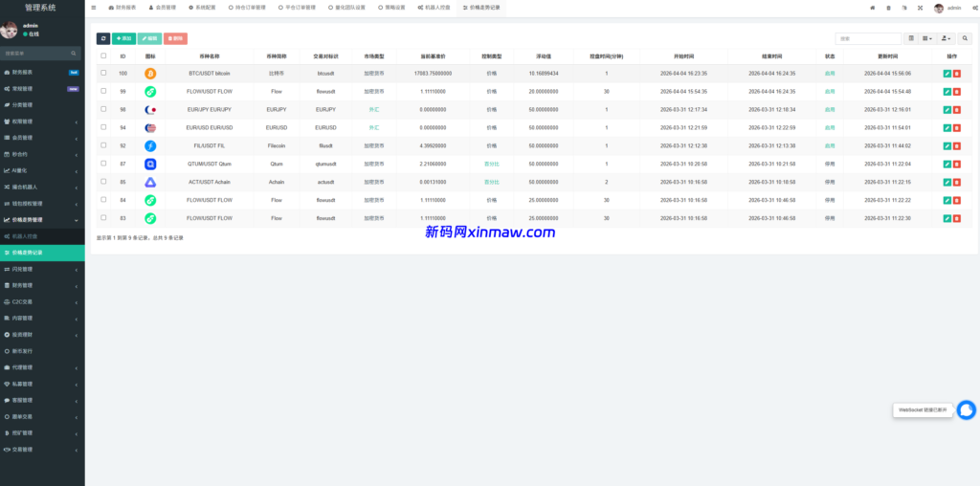
Task: Expand the C2C交易 sidebar menu
Action: [x=42, y=301]
